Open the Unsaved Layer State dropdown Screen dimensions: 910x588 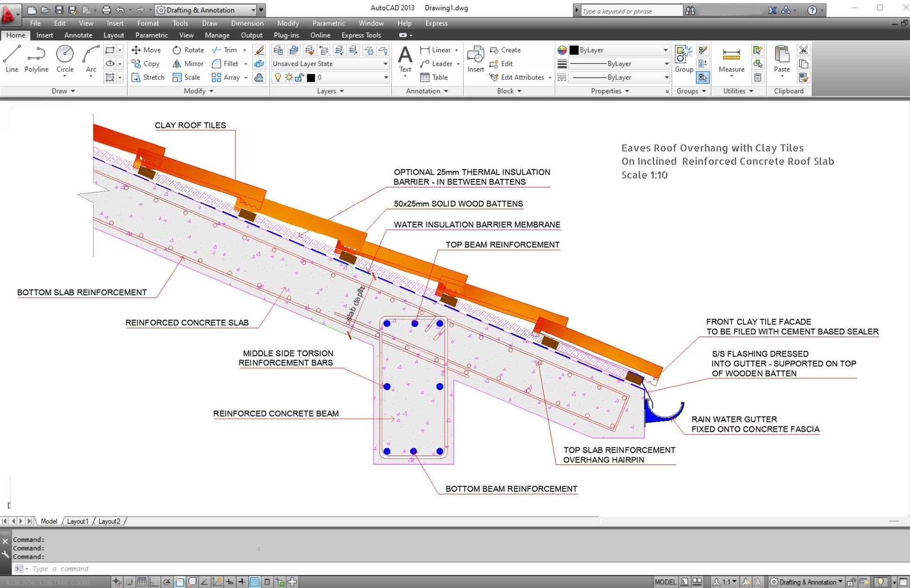point(330,64)
